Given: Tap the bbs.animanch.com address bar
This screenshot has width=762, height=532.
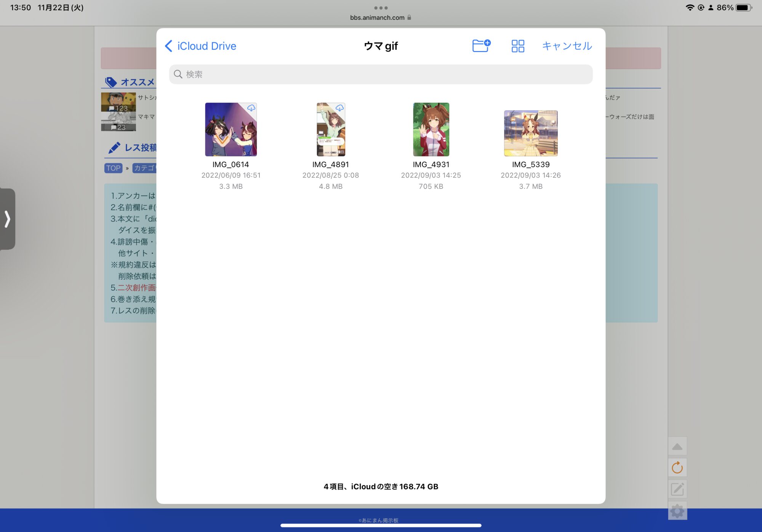Looking at the screenshot, I should (377, 18).
